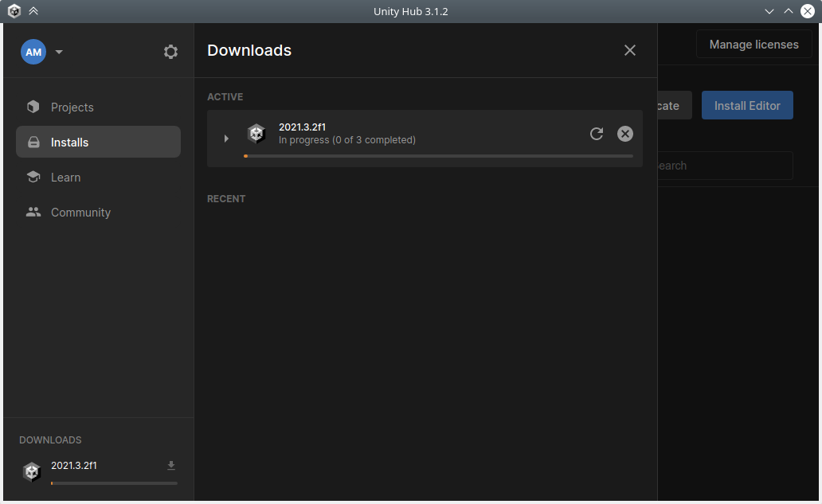Screen dimensions: 822x504
Task: Open the account menu dropdown
Action: (57, 52)
